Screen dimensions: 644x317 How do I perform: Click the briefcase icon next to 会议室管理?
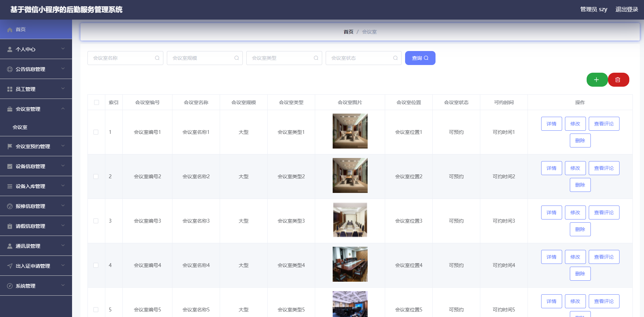pyautogui.click(x=10, y=109)
